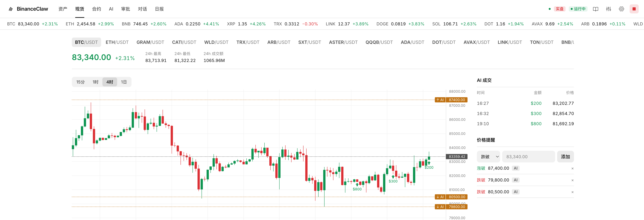
Task: Open the book documentation icon
Action: tap(595, 9)
